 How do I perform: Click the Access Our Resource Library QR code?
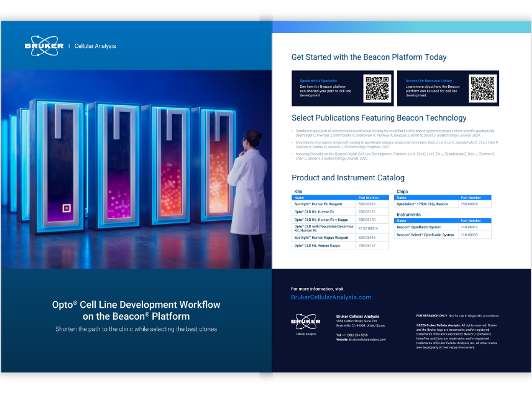(x=482, y=88)
